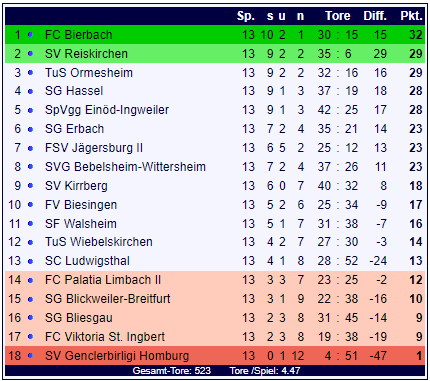Click the Sp. column header
Viewport: 430px width, 381px height.
(x=246, y=16)
